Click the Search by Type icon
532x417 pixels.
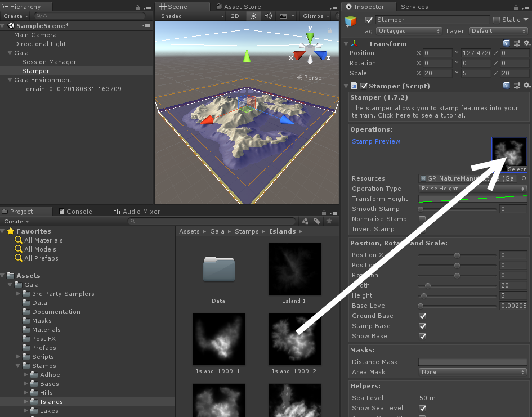pos(305,222)
